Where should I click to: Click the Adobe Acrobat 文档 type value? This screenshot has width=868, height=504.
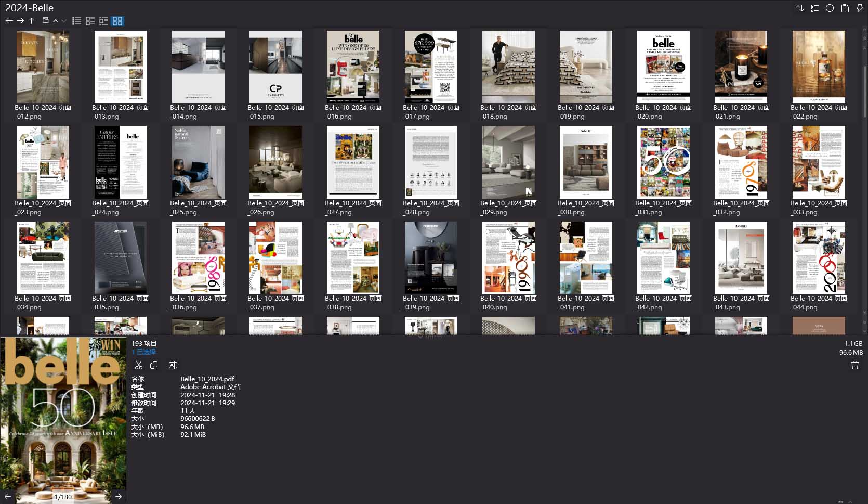(x=210, y=387)
